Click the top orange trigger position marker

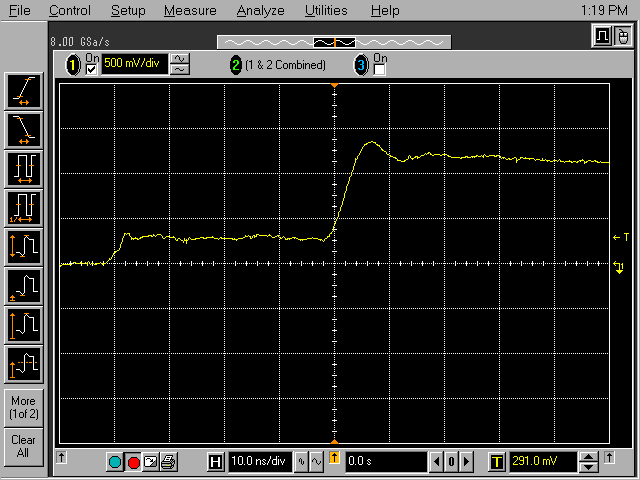click(x=334, y=85)
